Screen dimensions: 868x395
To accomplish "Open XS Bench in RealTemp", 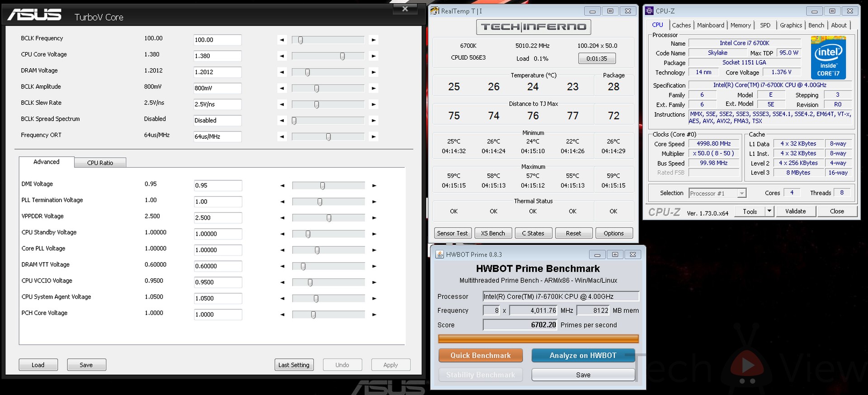I will (x=493, y=233).
